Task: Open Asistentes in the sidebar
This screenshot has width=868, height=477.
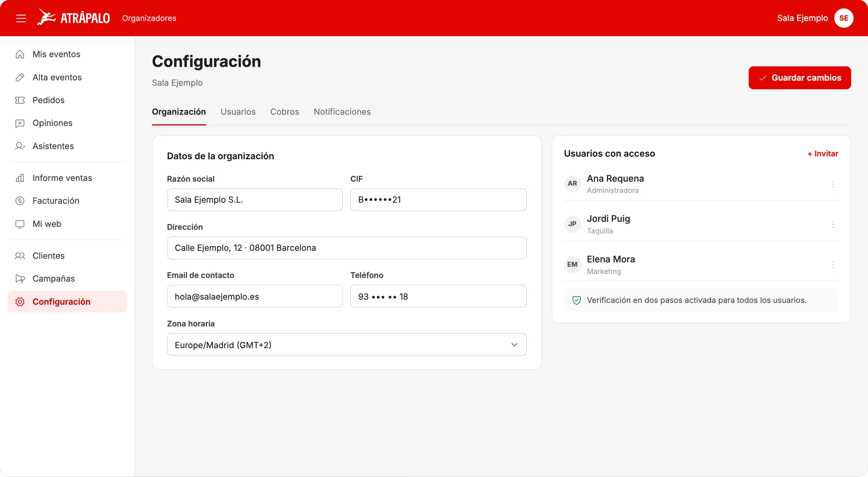Action: [67, 146]
